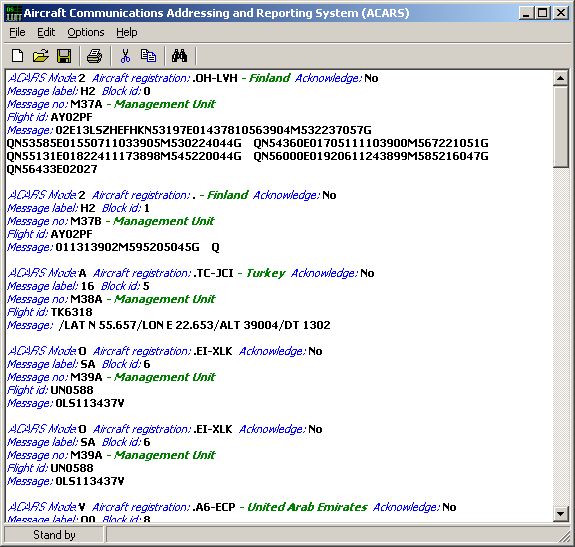Click the Turkey country label
575x547 pixels.
[265, 273]
